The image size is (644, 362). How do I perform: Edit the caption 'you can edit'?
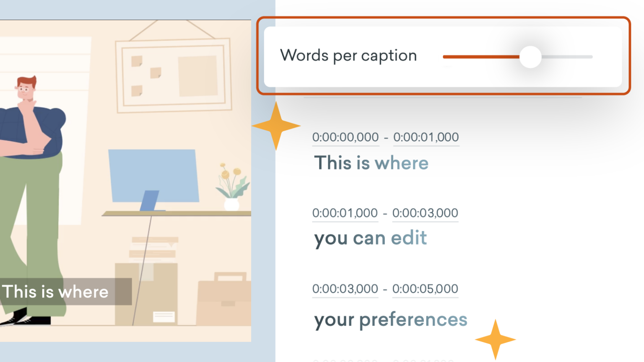(x=371, y=238)
